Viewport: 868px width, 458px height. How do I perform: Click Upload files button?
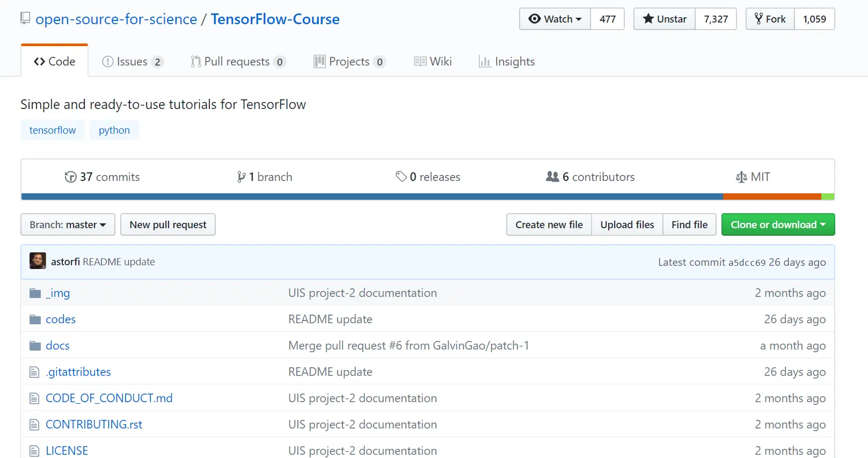[627, 224]
